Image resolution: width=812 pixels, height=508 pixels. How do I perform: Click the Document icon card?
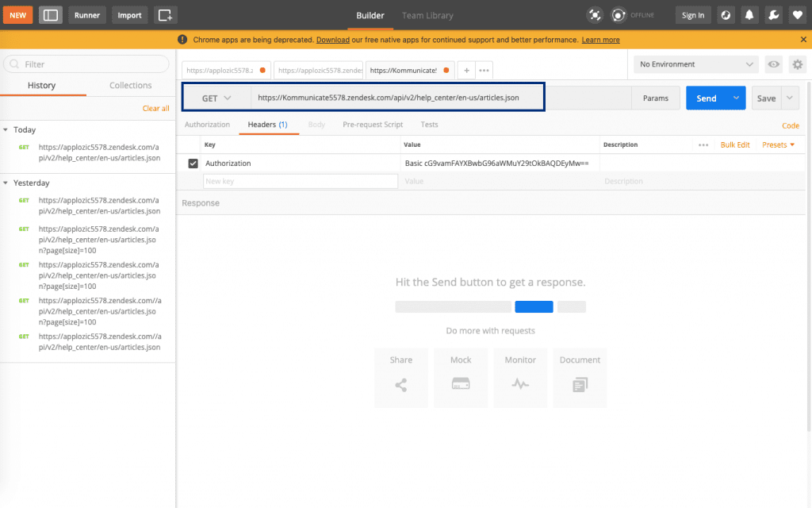click(x=580, y=378)
